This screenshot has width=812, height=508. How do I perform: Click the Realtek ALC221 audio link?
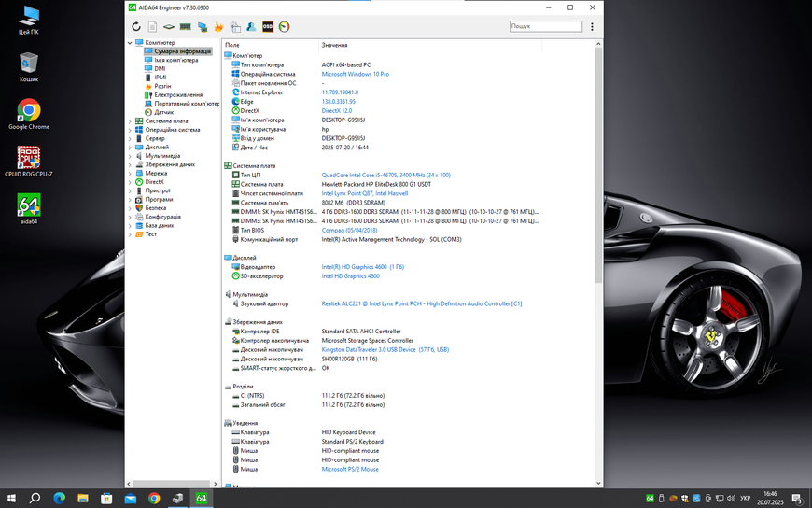coord(422,303)
